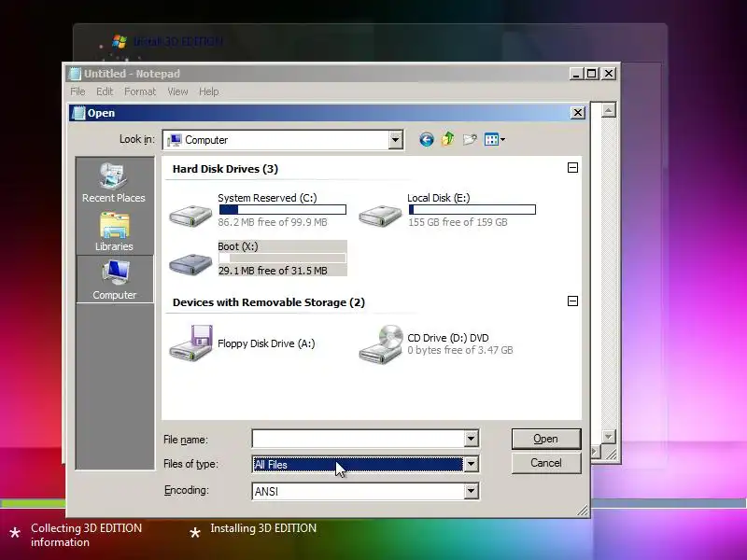Click Notepad's vertical scrollbar down arrow

coord(609,436)
